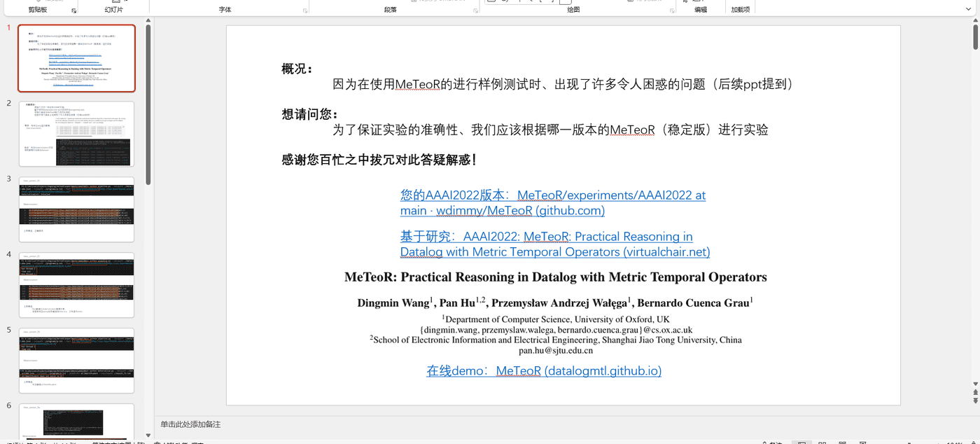Switch to slide 5 thumbnail
Image resolution: width=980 pixels, height=444 pixels.
pos(76,361)
